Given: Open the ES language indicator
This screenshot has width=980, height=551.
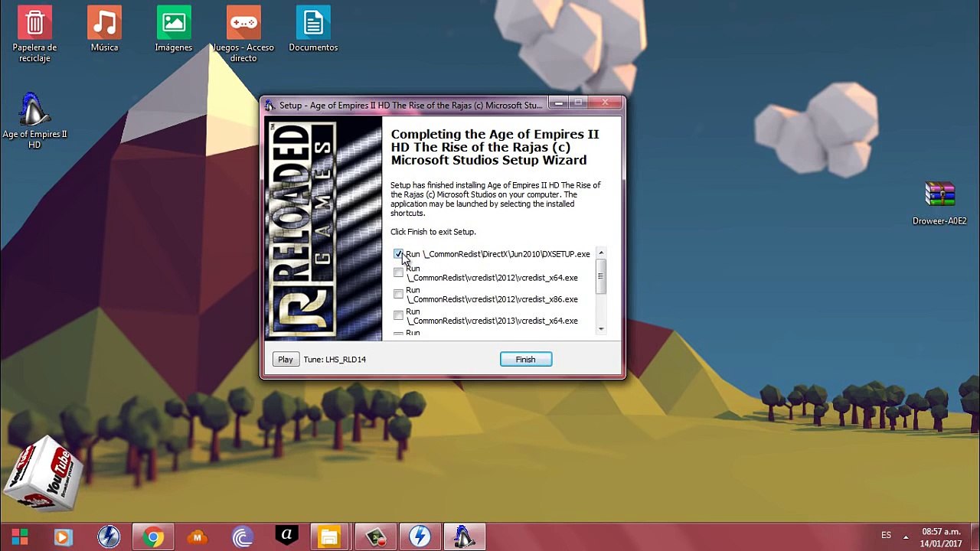Looking at the screenshot, I should pyautogui.click(x=886, y=536).
